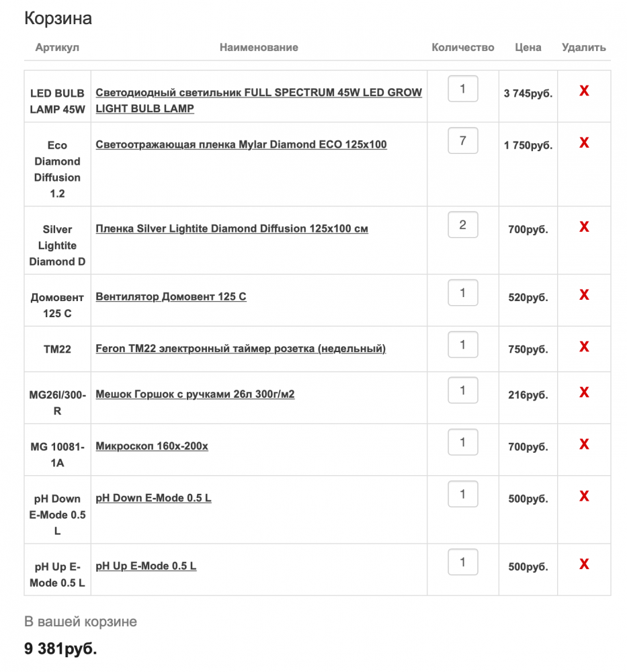
Task: Open the Микроскоп 160x-200x link
Action: click(x=152, y=446)
